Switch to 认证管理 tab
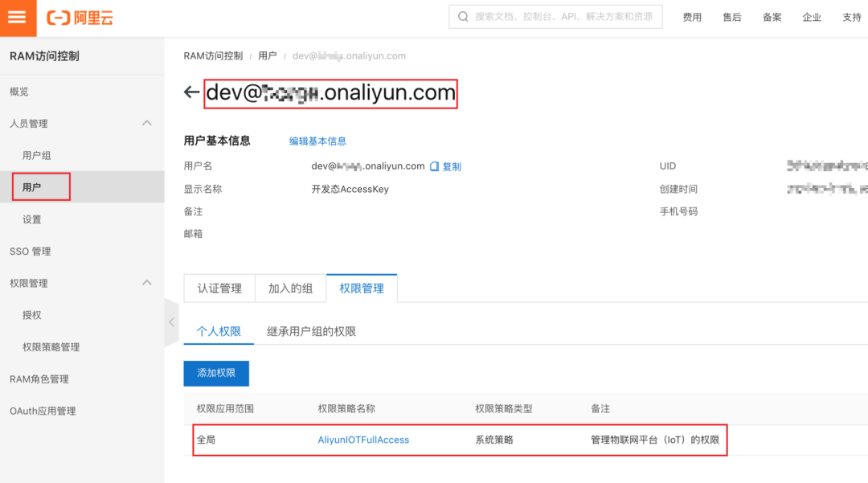The width and height of the screenshot is (868, 483). (219, 289)
